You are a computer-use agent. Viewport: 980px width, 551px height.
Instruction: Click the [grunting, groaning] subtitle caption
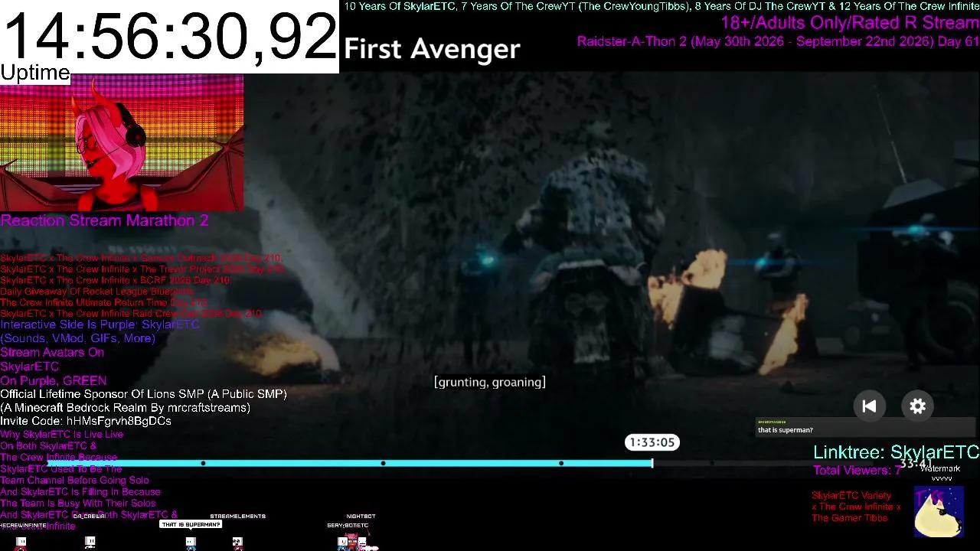(x=490, y=382)
